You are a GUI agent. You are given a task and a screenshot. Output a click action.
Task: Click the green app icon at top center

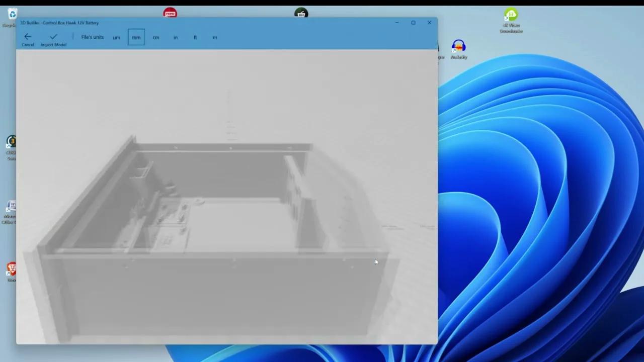pyautogui.click(x=301, y=13)
